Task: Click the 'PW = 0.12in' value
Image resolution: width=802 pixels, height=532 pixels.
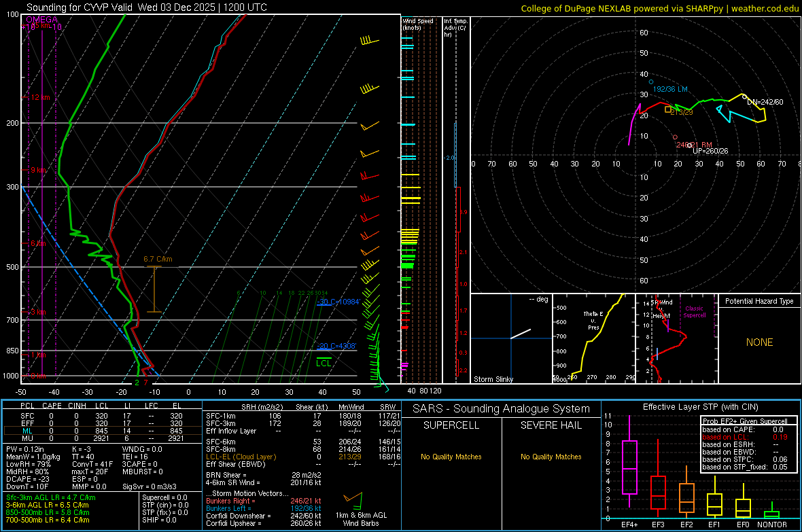Action: click(x=25, y=449)
